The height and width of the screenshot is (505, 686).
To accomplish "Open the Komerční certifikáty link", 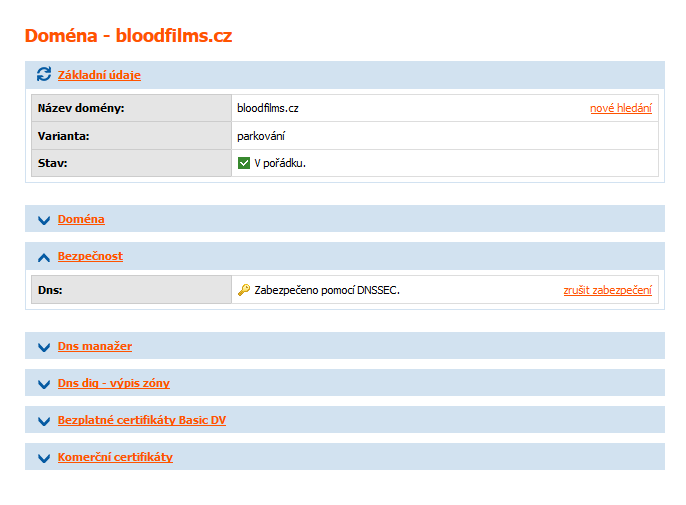I will click(115, 457).
